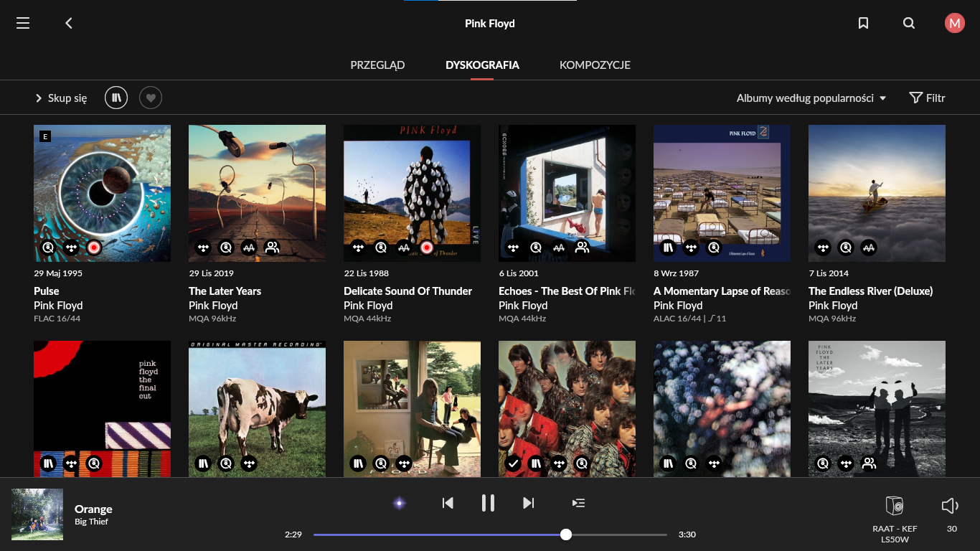Click the MQA badge on The Later Years
This screenshot has width=980, height=551.
tap(249, 248)
